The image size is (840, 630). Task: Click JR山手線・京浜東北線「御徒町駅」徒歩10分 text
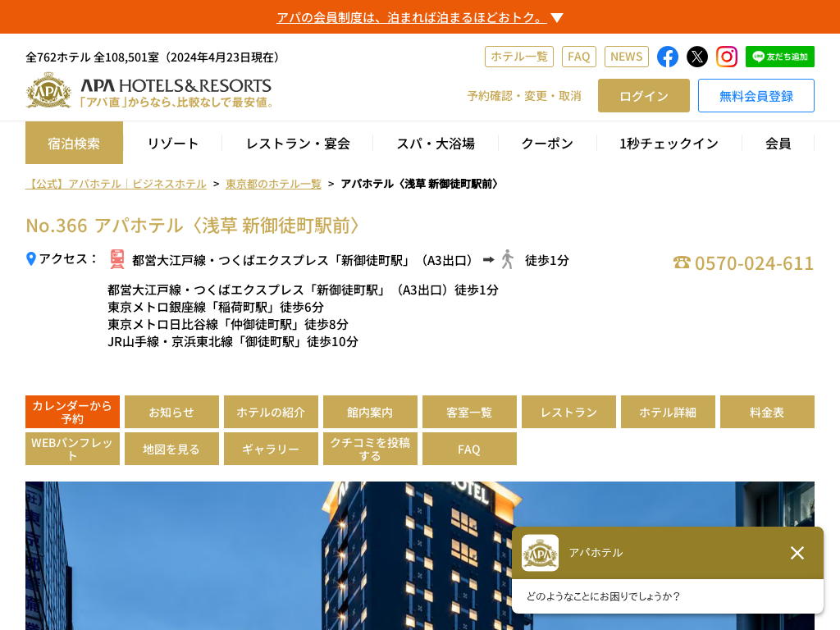pos(232,341)
